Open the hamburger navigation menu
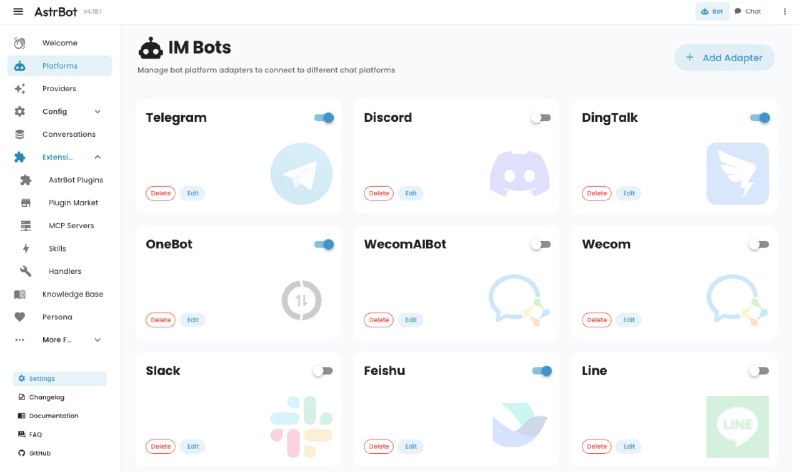 (18, 11)
